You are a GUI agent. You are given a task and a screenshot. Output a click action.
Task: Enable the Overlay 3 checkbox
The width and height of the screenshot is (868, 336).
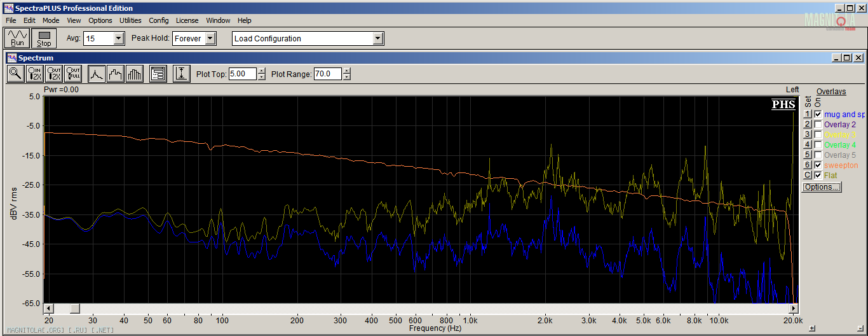pos(818,135)
